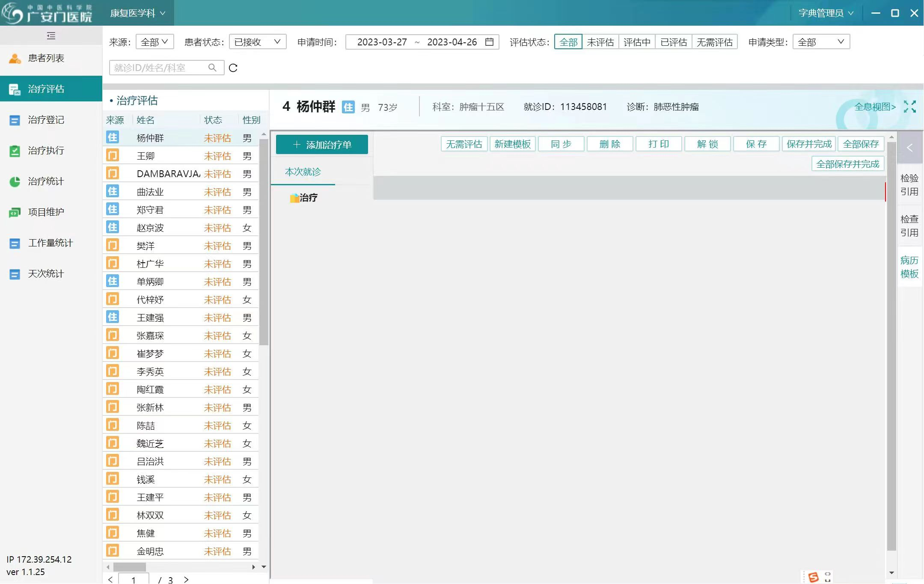This screenshot has width=924, height=584.
Task: Click source icon for 王卿 row
Action: click(x=113, y=155)
